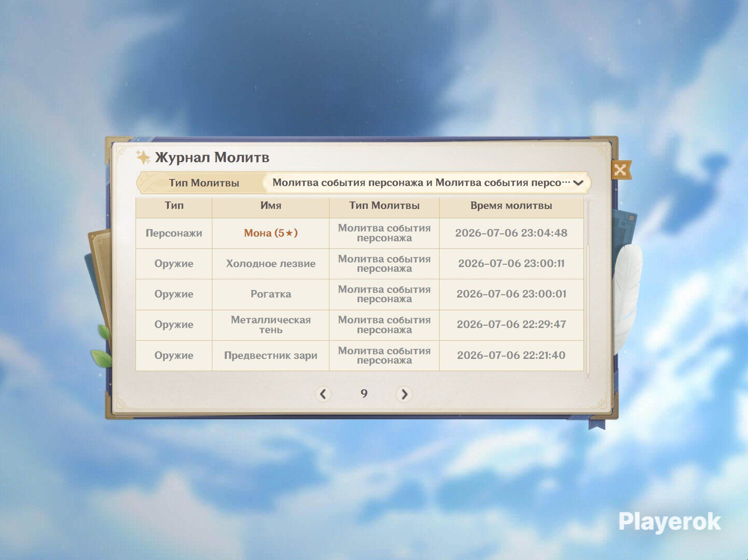Go to the next journal page
The image size is (748, 560).
click(x=404, y=394)
